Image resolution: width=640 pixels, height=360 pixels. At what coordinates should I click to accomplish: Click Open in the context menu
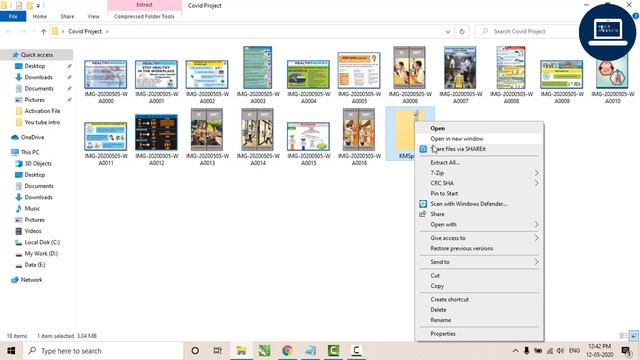438,128
